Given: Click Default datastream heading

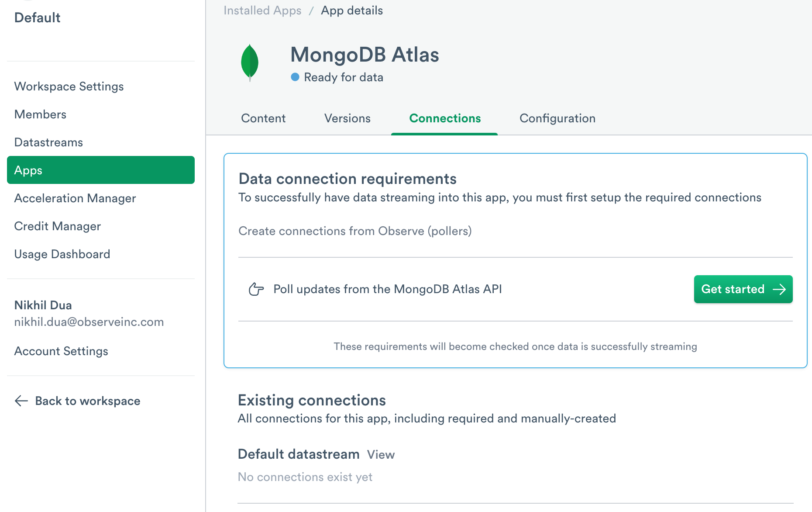Looking at the screenshot, I should click(x=299, y=454).
